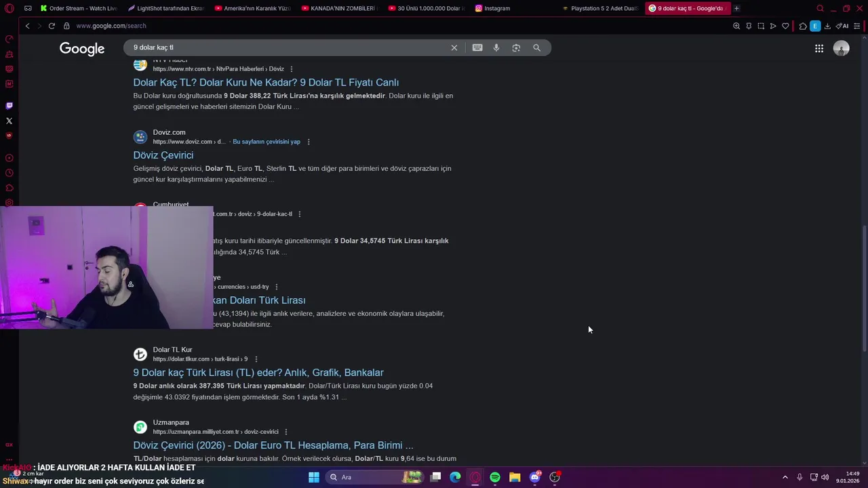Screen dimensions: 868x488
Task: Focus the Google search input field
Action: pos(288,47)
